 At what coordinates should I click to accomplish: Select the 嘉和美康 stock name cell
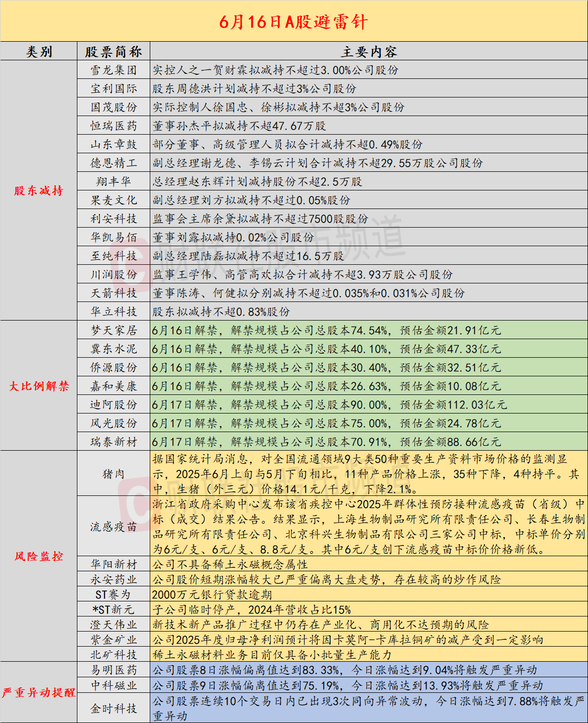point(114,386)
